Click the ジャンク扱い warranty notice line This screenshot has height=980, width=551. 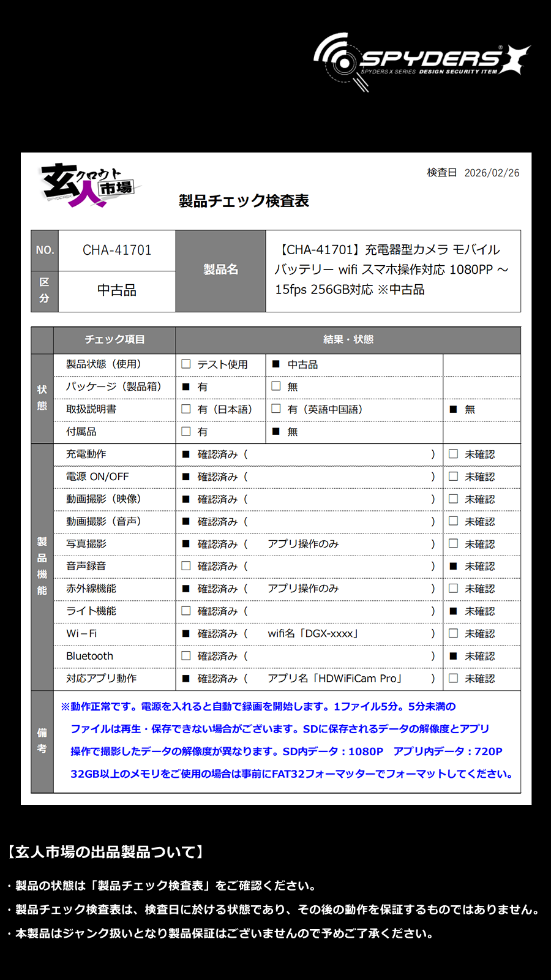pyautogui.click(x=220, y=934)
